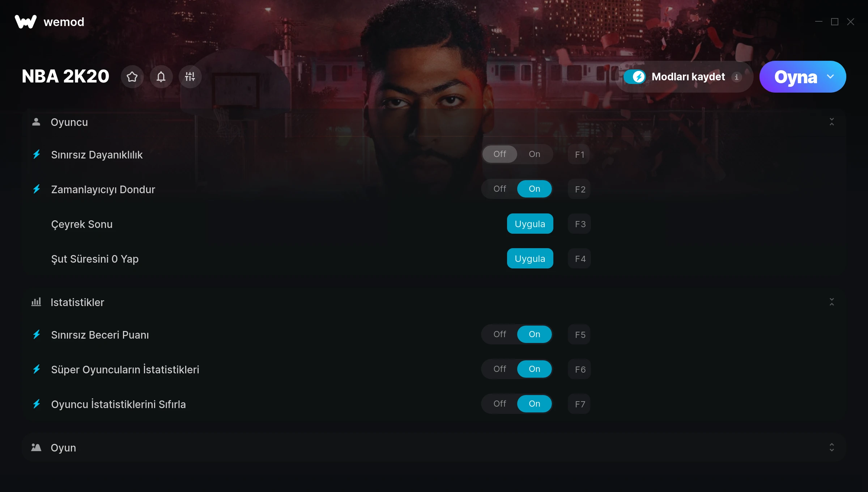
Task: Click the info icon beside Modları kaydet
Action: pos(736,77)
